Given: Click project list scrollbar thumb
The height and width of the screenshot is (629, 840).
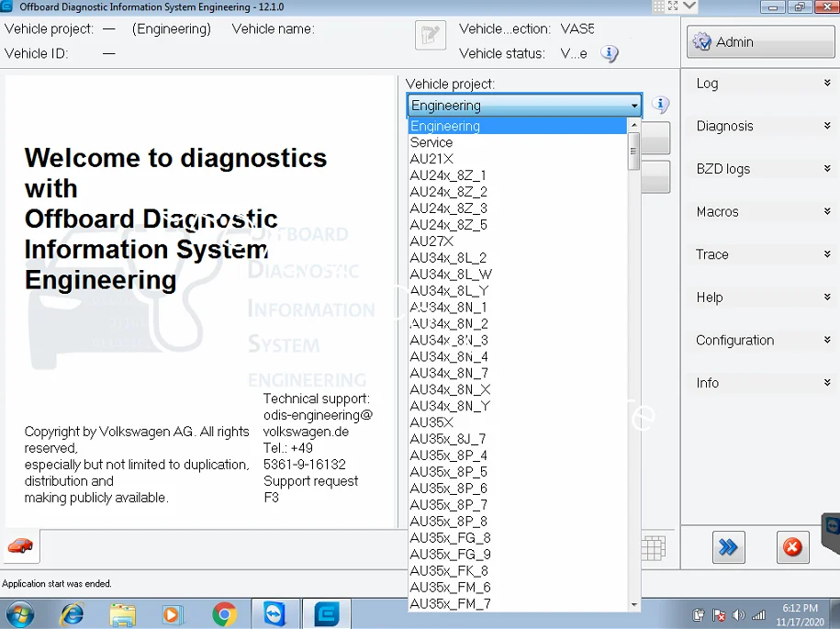Looking at the screenshot, I should pyautogui.click(x=633, y=152).
